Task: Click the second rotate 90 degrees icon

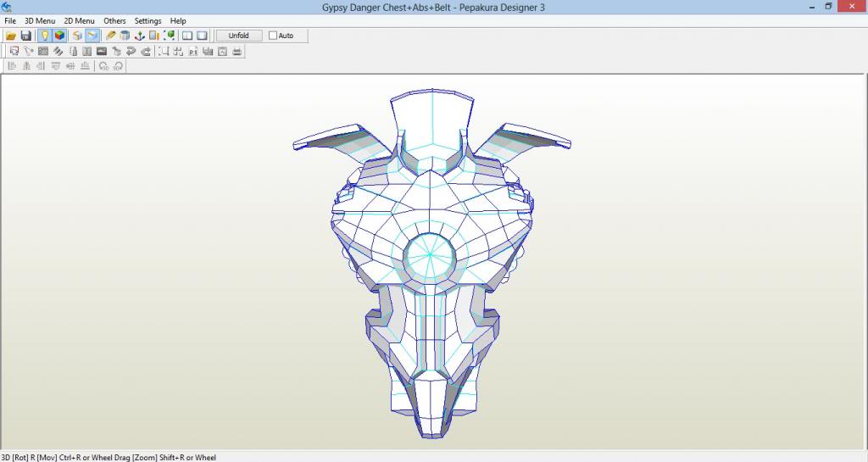Action: point(118,66)
